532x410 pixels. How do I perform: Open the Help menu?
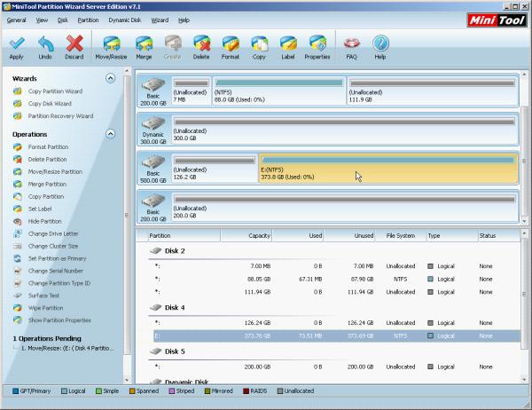pos(184,20)
